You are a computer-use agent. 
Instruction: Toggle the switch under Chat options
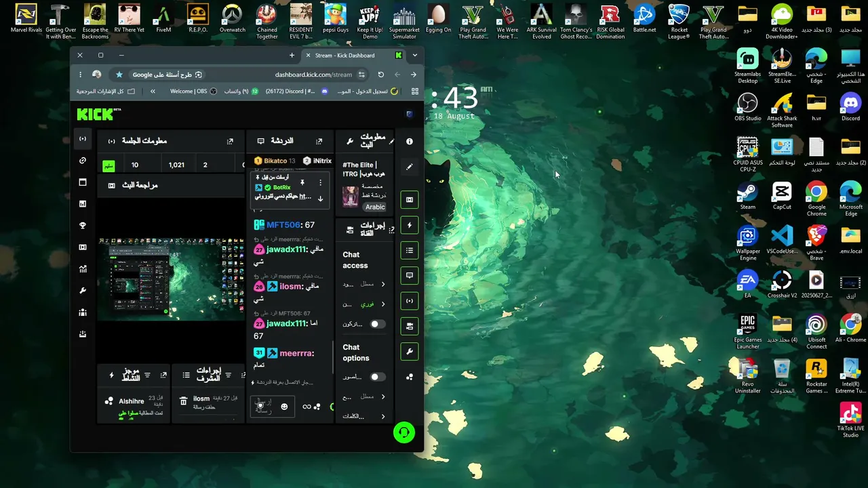pyautogui.click(x=377, y=376)
